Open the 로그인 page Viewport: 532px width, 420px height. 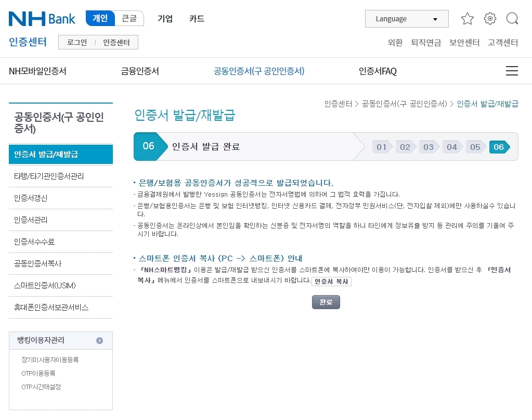[76, 42]
